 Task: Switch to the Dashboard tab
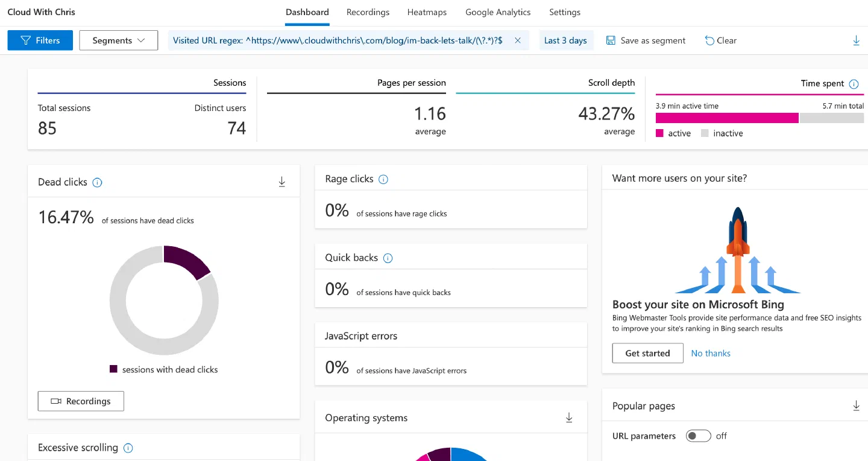coord(307,12)
